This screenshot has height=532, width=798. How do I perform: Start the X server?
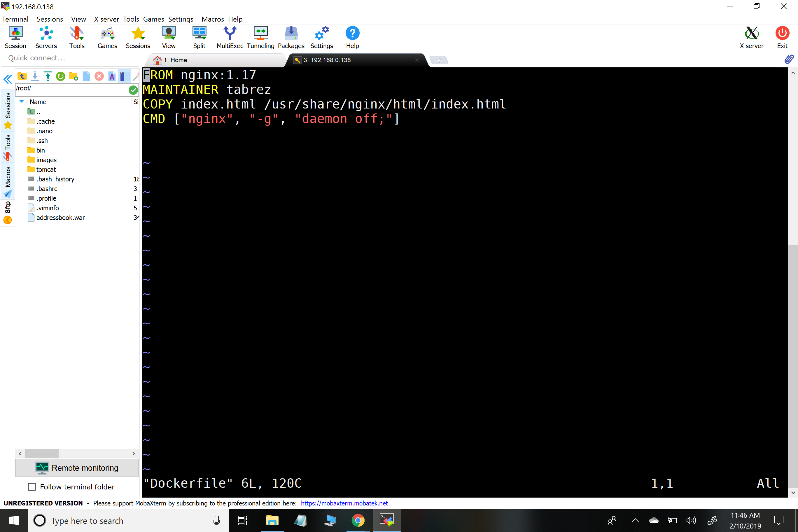click(x=752, y=37)
